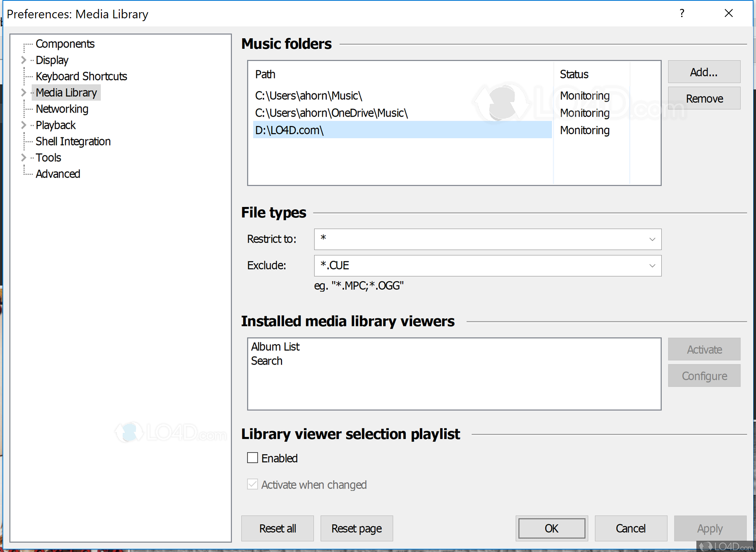The width and height of the screenshot is (756, 552).
Task: Remove the selected music folder
Action: (704, 98)
